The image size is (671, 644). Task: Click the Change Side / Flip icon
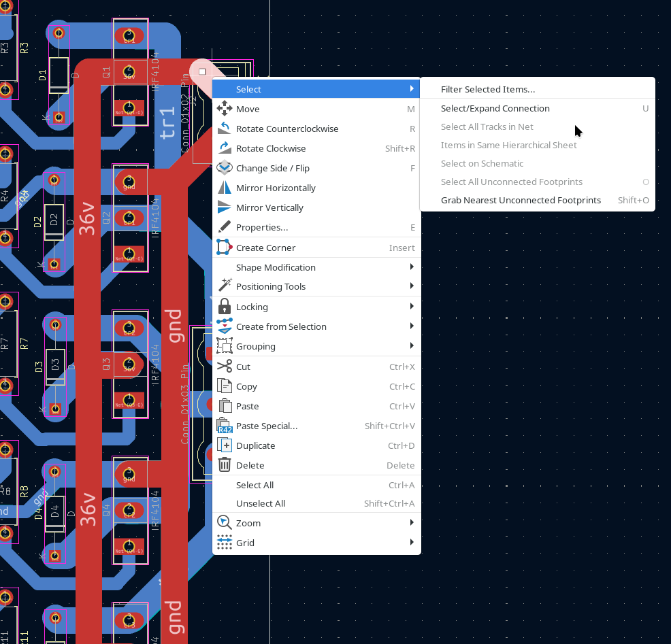click(224, 168)
